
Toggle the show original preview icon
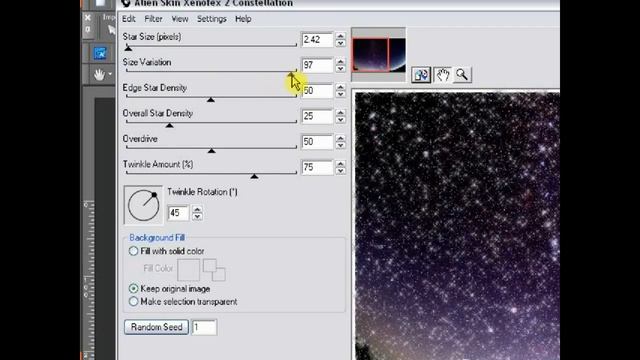(421, 75)
